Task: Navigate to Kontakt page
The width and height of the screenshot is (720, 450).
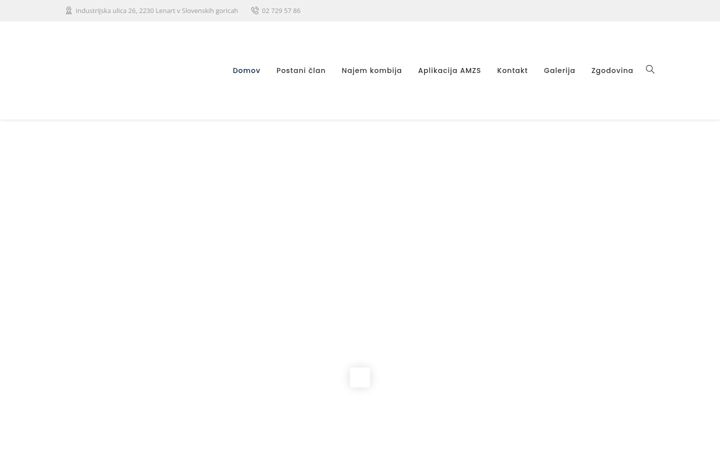Action: tap(512, 70)
